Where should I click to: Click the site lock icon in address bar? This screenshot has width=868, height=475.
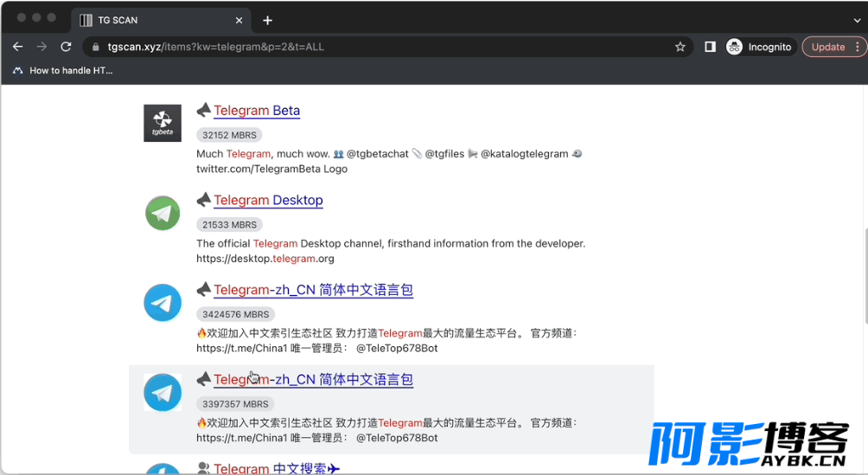(96, 47)
